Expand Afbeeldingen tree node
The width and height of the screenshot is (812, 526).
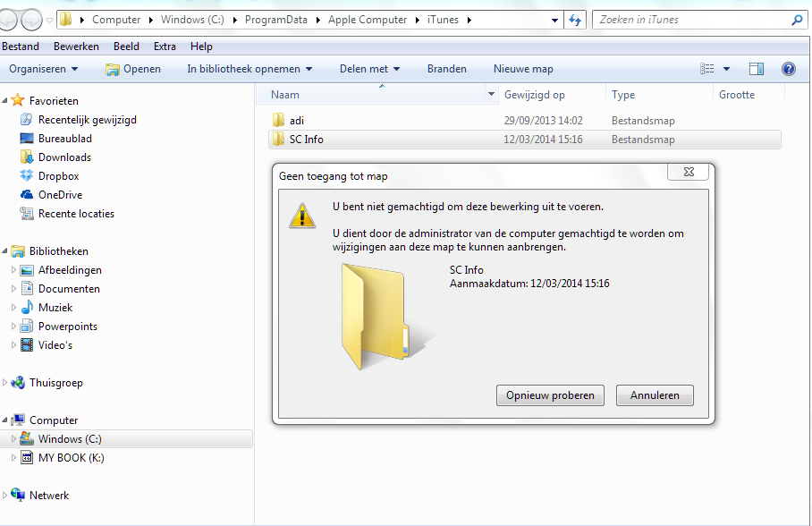pos(13,269)
